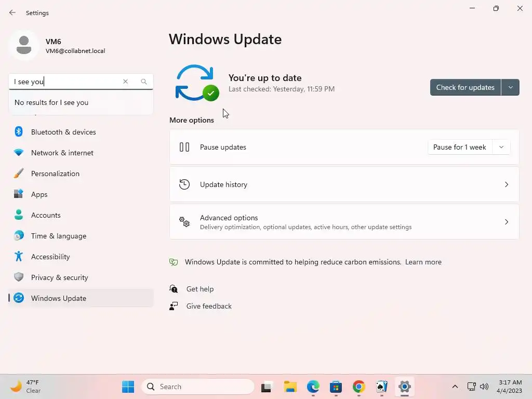This screenshot has height=399, width=532.
Task: Launch Microsoft Edge from taskbar
Action: [313, 387]
